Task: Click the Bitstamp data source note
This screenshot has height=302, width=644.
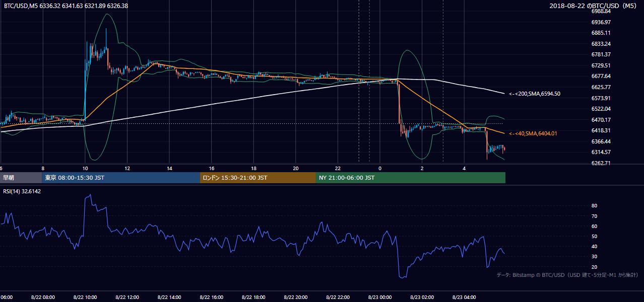Action: [567, 275]
